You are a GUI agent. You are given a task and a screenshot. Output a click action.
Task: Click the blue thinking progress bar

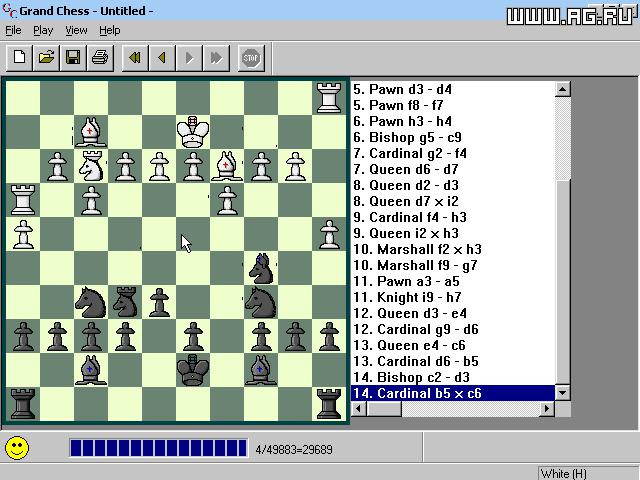pos(158,448)
